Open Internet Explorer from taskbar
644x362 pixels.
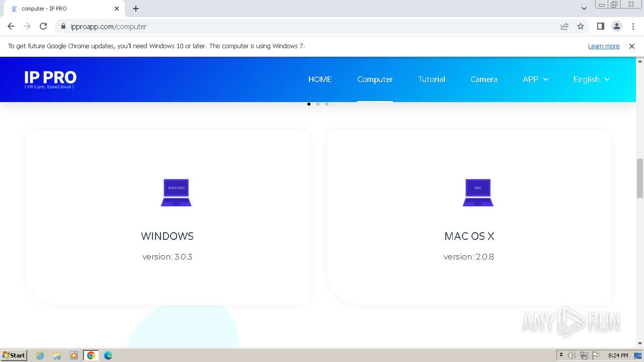40,355
